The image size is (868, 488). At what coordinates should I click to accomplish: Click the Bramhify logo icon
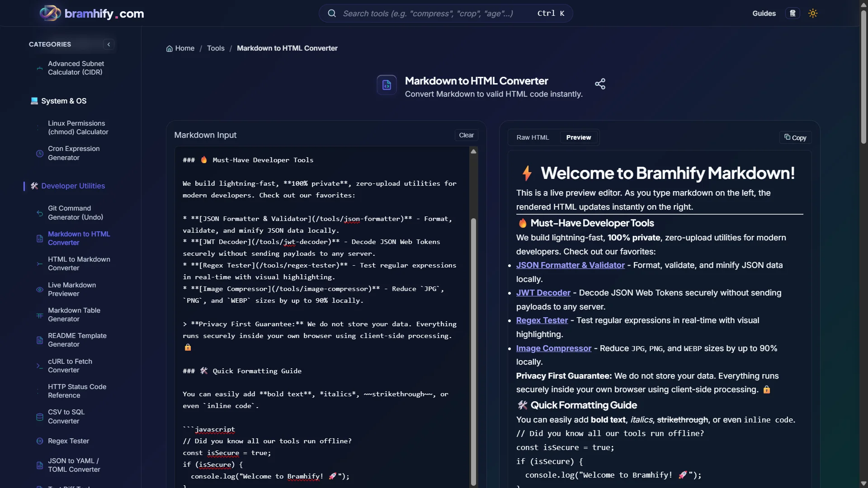tap(50, 13)
